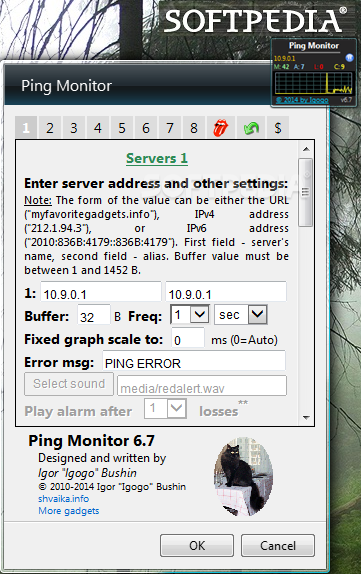
Task: Click the 'L: 0' loss value in gadget
Action: pos(319,67)
